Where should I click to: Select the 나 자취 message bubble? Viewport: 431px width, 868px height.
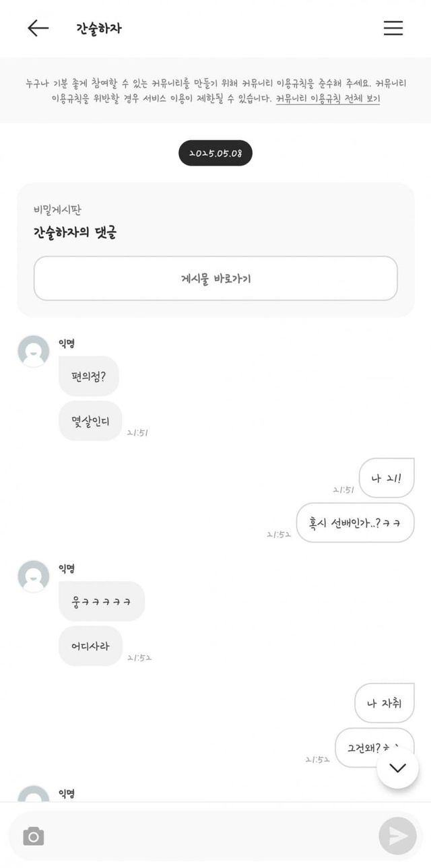coord(384,703)
